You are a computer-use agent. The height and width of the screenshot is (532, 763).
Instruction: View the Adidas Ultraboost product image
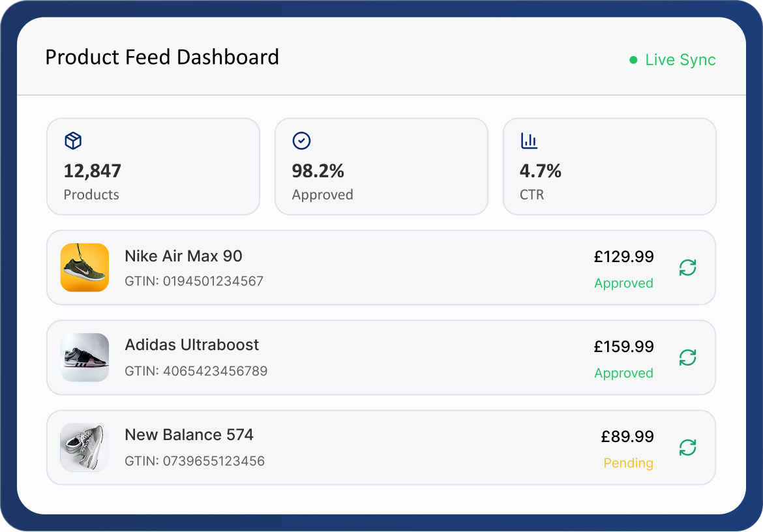click(85, 357)
